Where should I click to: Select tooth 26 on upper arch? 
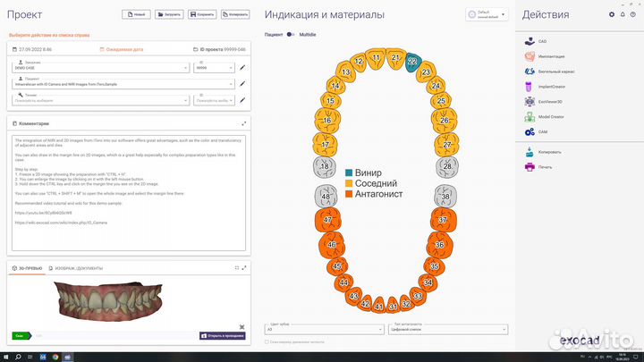tap(444, 121)
